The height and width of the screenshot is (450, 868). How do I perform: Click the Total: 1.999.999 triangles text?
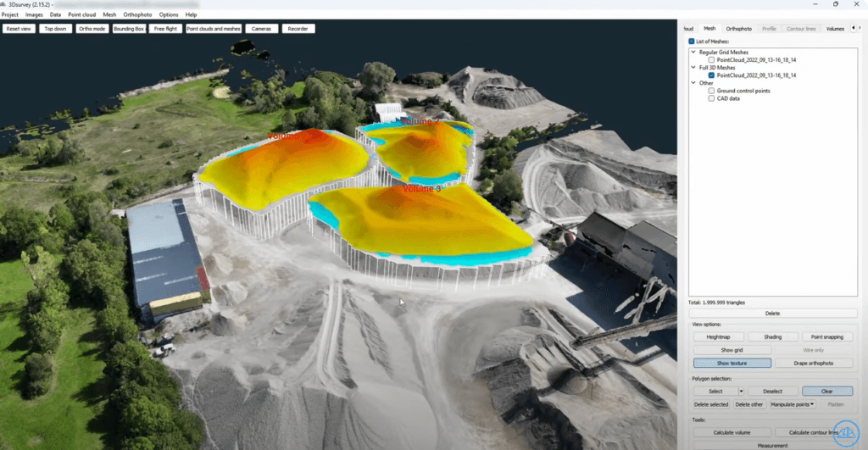[716, 303]
